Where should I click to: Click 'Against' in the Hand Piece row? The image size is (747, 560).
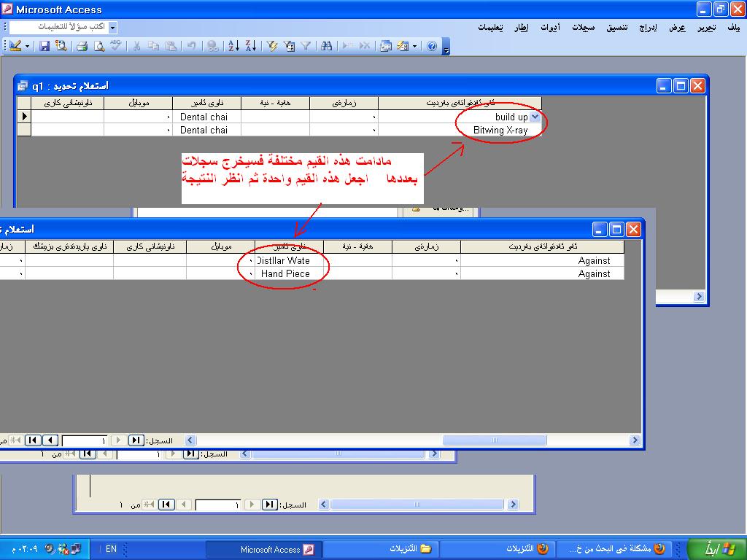point(543,274)
